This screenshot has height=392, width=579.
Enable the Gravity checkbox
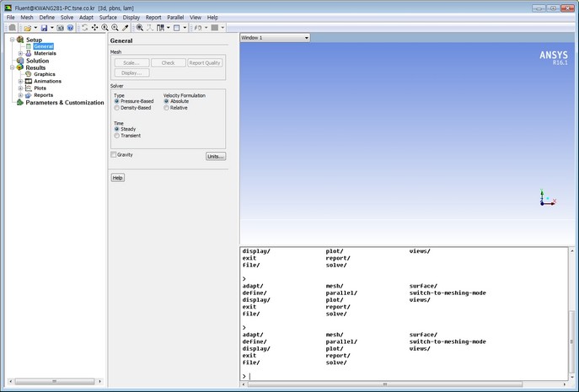pyautogui.click(x=114, y=154)
